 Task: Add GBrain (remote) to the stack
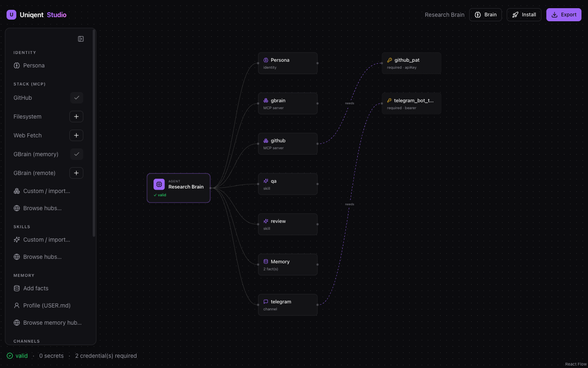pos(76,173)
